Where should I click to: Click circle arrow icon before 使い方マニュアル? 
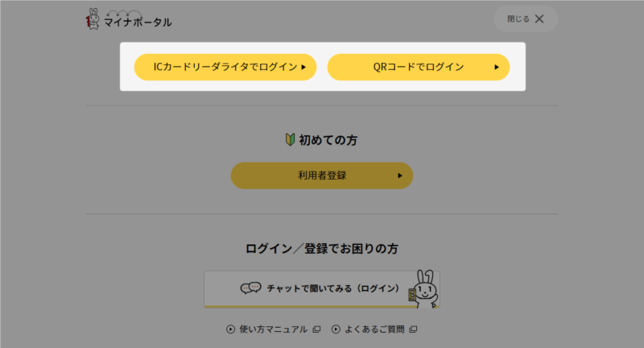pyautogui.click(x=230, y=329)
